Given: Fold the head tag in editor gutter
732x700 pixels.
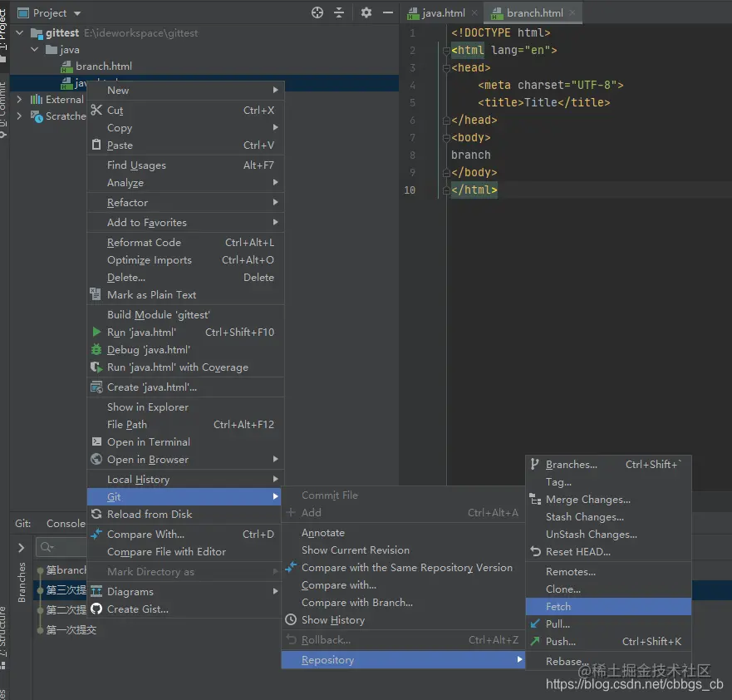Looking at the screenshot, I should (x=446, y=68).
